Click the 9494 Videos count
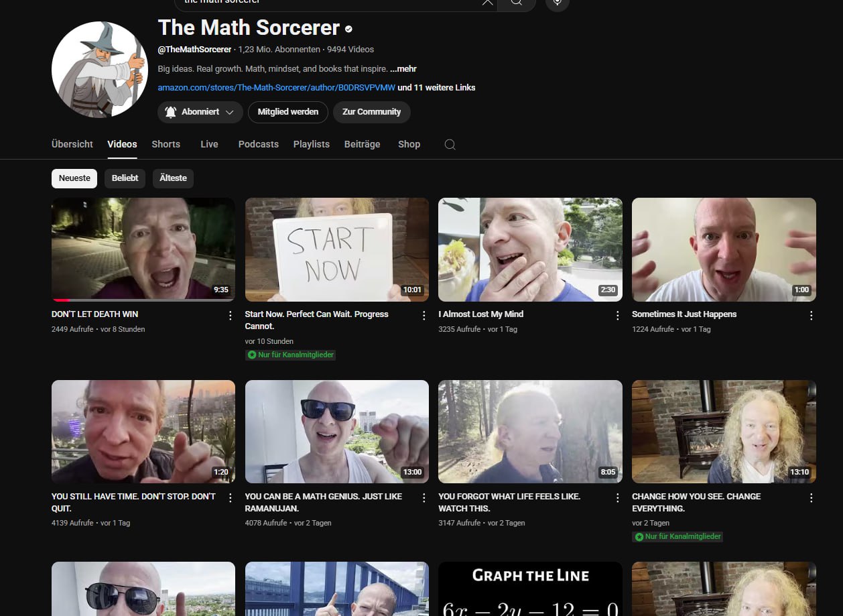Viewport: 843px width, 616px height. click(x=350, y=50)
